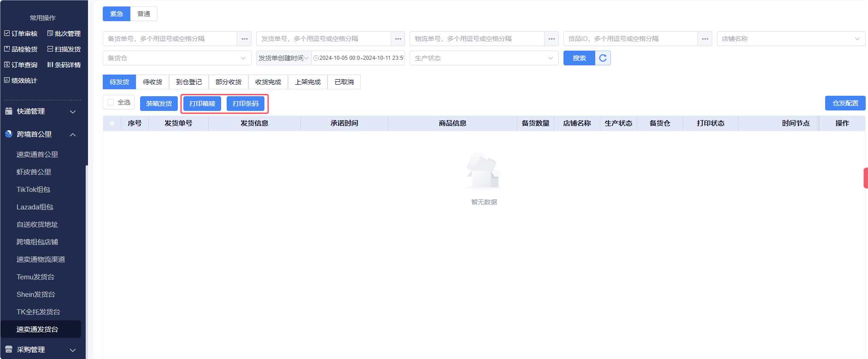Collapse the 跨境首公里 menu

point(41,134)
